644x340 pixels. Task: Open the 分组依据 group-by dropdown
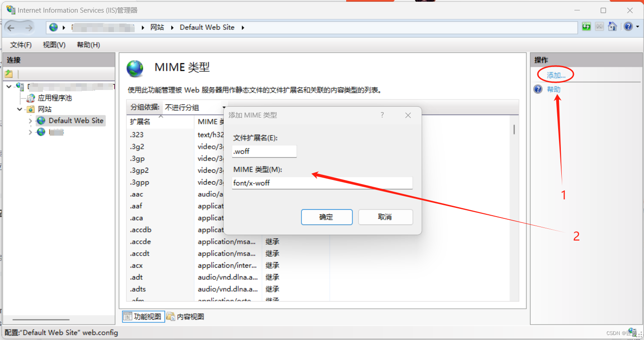click(195, 108)
